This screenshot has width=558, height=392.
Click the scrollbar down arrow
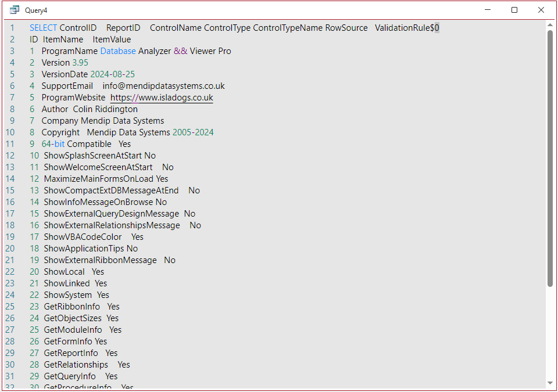coord(550,383)
